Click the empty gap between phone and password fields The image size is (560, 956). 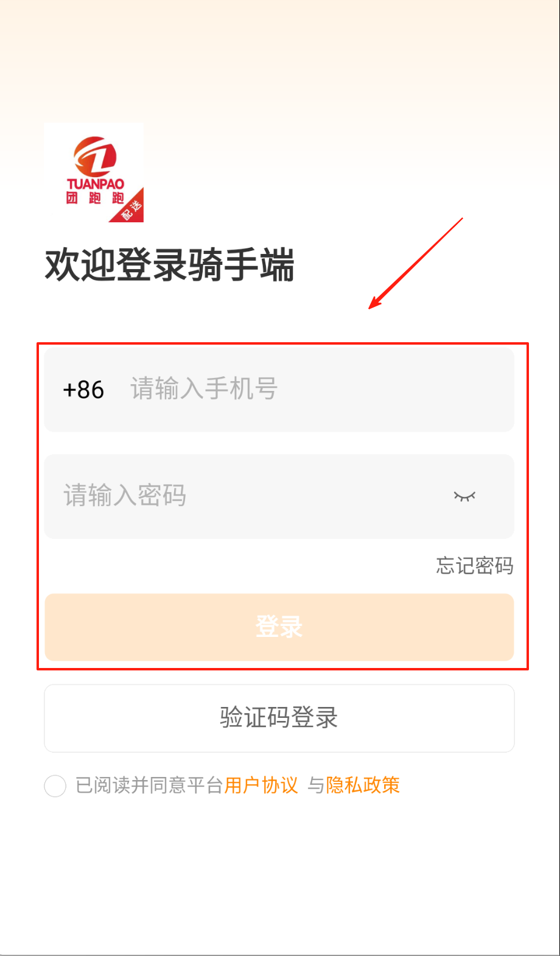point(279,443)
